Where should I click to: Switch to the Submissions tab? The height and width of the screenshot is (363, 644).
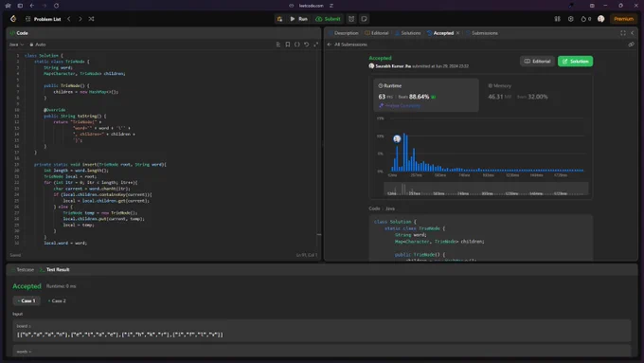click(x=482, y=33)
